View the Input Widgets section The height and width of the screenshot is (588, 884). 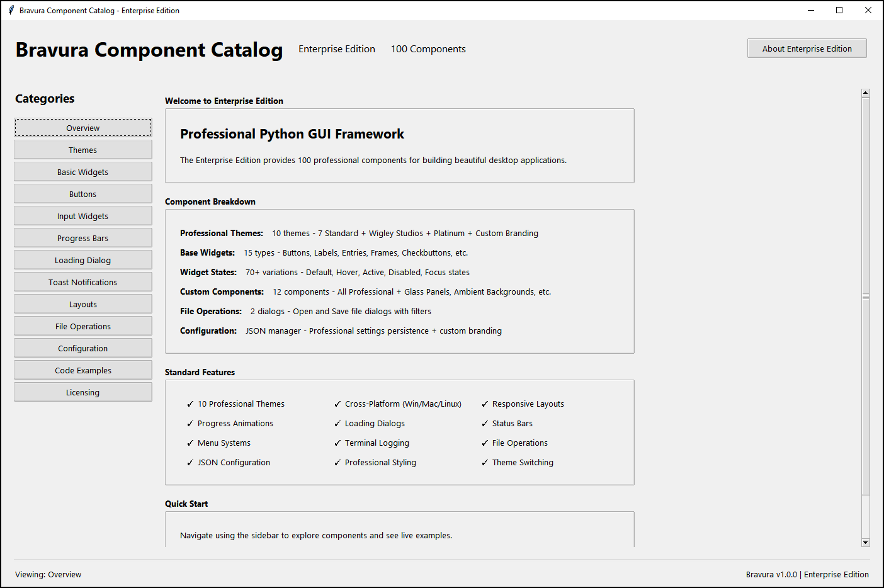click(82, 215)
